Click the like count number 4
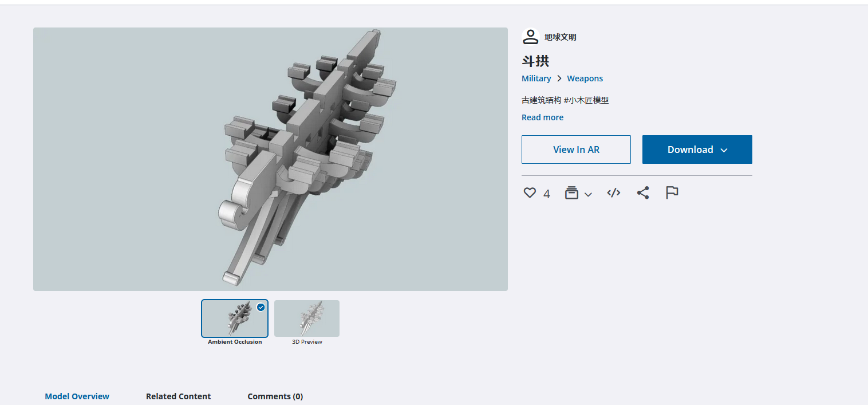Screen dimensions: 868x405 547,194
